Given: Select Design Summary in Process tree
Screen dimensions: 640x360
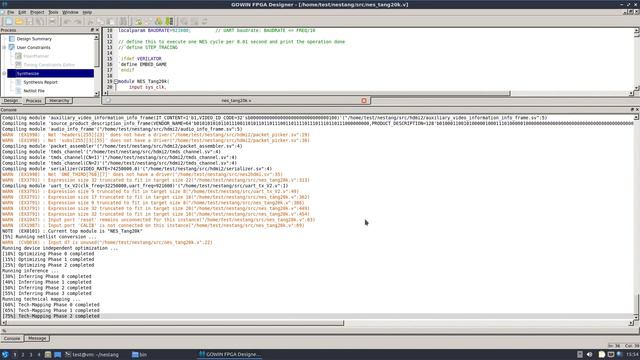Looking at the screenshot, I should tap(34, 39).
